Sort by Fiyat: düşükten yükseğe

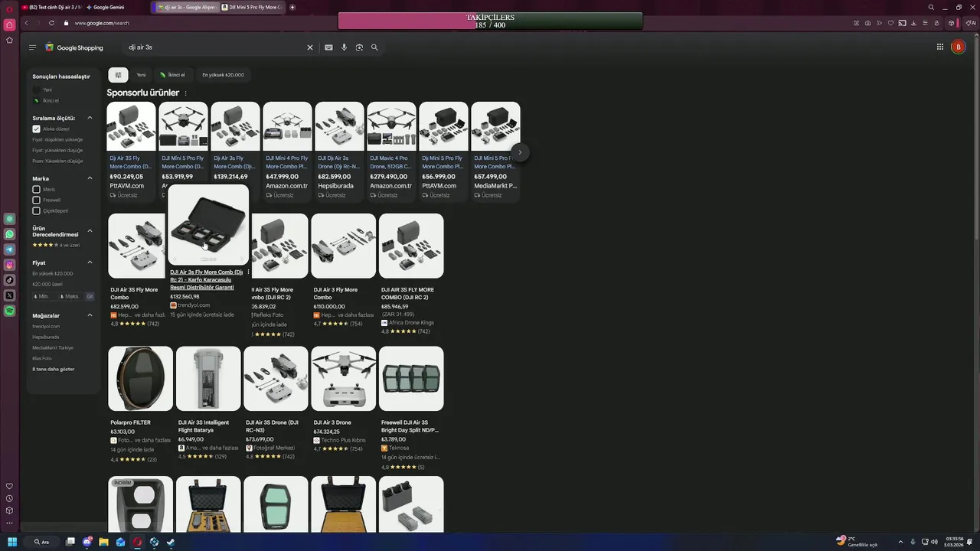pyautogui.click(x=57, y=139)
